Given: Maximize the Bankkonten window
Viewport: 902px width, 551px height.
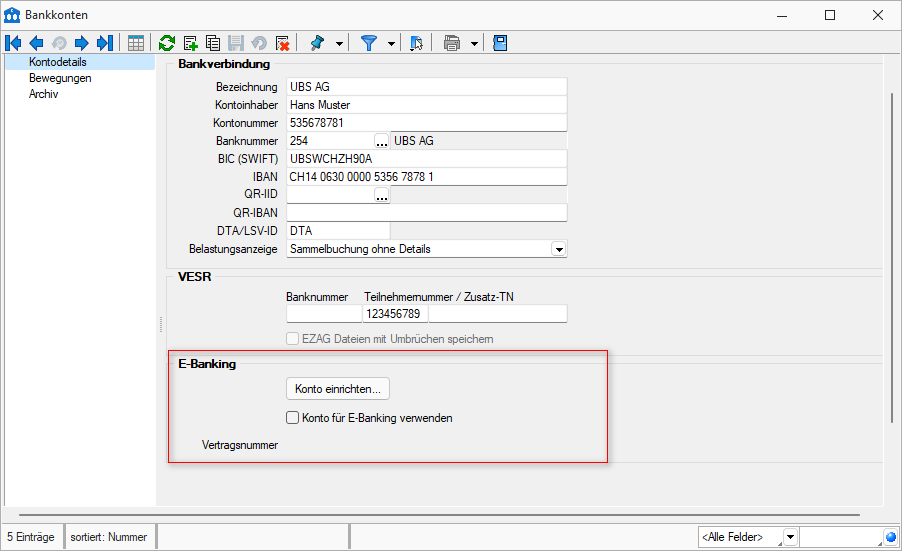Looking at the screenshot, I should pos(830,15).
